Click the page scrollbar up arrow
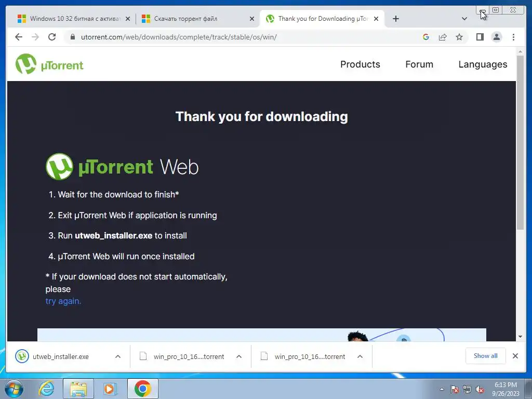 (x=520, y=51)
